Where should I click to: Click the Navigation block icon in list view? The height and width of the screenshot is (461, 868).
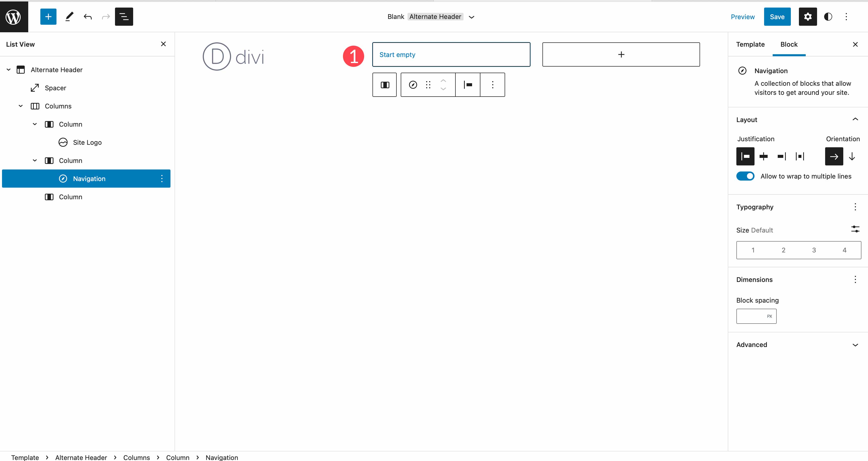63,179
